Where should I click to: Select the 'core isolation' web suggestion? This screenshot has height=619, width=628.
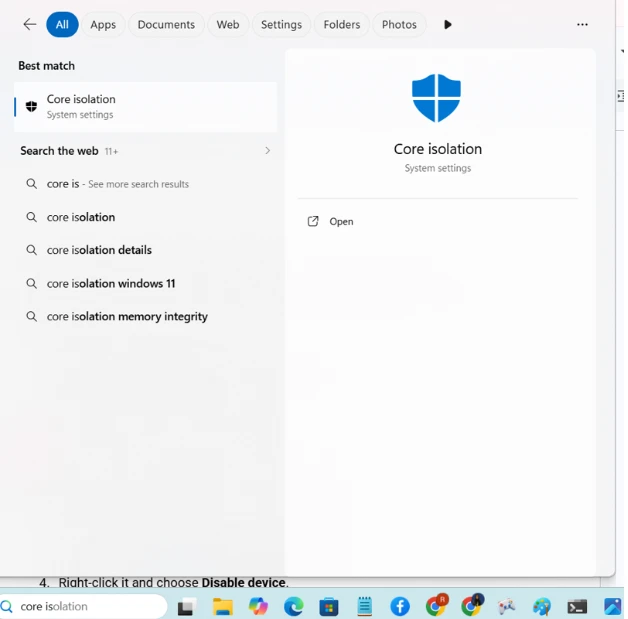click(x=145, y=217)
